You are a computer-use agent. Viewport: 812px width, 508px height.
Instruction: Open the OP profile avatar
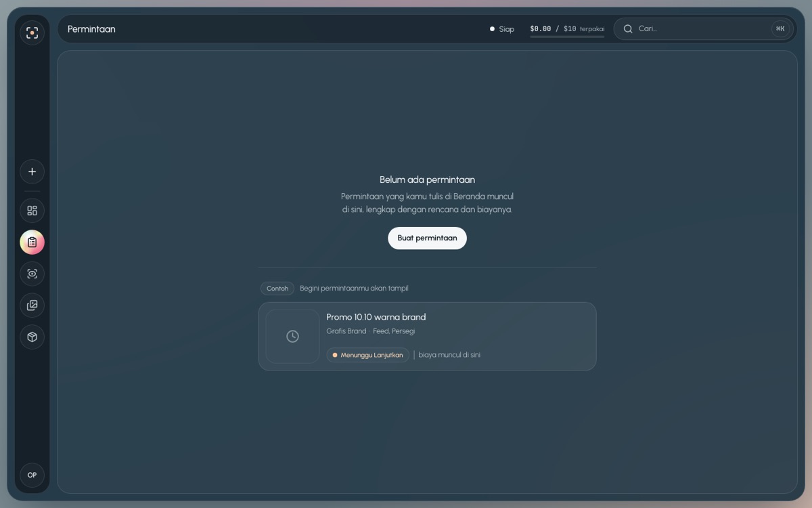[x=32, y=475]
